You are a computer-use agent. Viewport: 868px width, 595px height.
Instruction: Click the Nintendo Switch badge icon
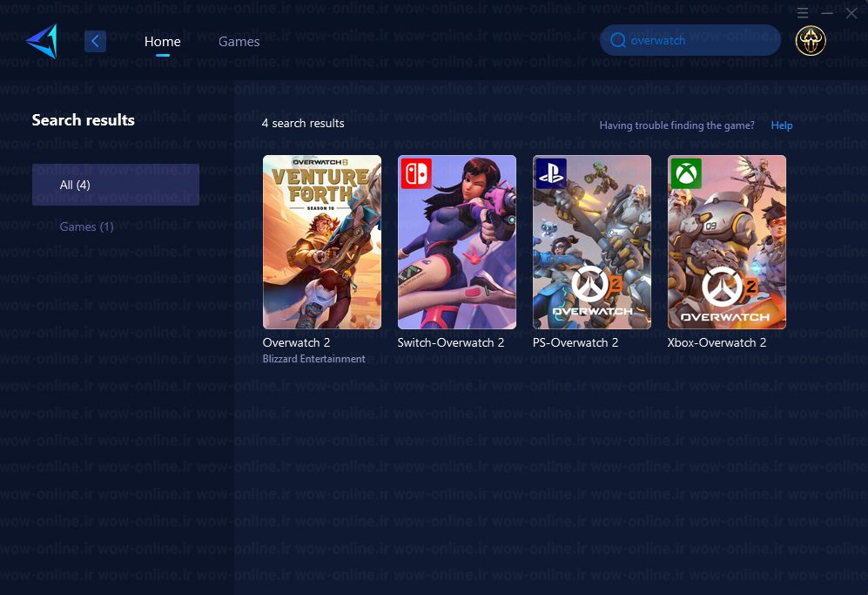coord(416,173)
